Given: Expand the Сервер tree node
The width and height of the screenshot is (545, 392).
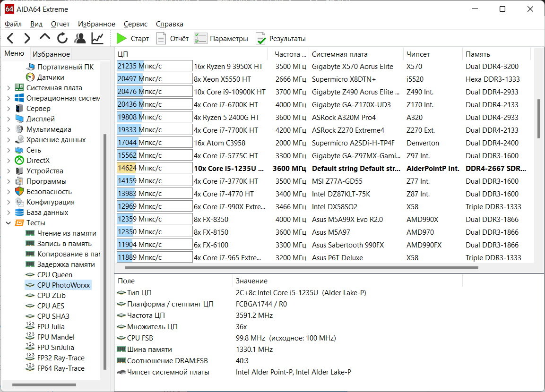Looking at the screenshot, I should click(9, 109).
